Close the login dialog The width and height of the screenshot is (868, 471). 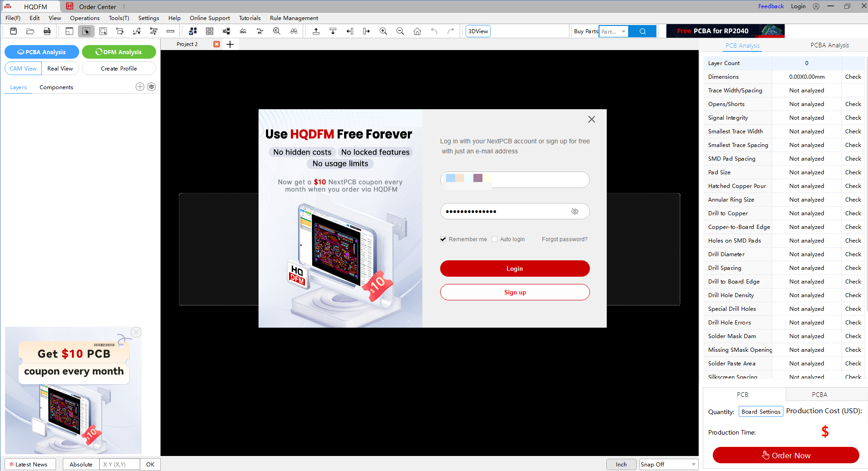[x=591, y=119]
